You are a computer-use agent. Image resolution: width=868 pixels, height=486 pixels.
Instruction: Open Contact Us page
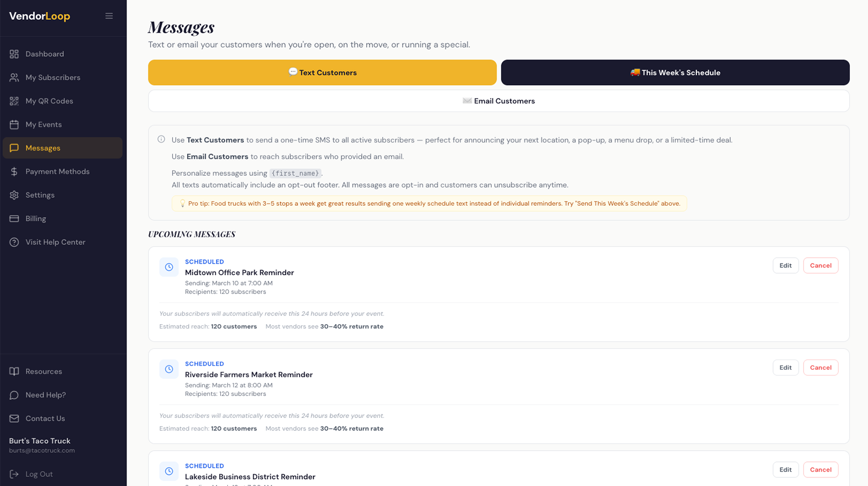pyautogui.click(x=63, y=418)
